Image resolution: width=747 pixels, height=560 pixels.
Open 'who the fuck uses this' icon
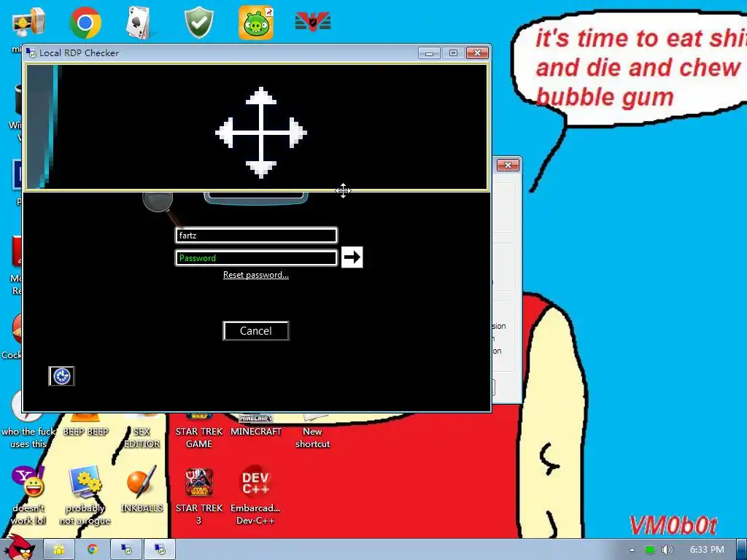(x=28, y=419)
